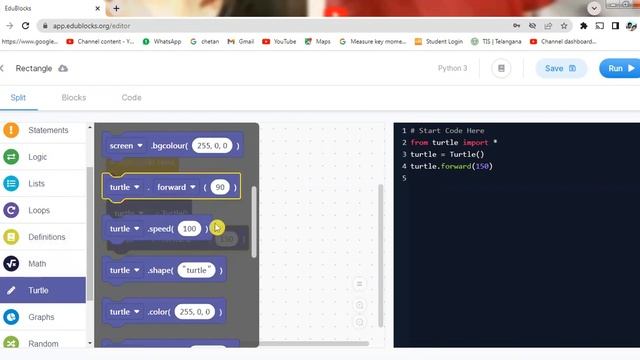
Task: Close the EduBlocks browser tab
Action: 98,8
